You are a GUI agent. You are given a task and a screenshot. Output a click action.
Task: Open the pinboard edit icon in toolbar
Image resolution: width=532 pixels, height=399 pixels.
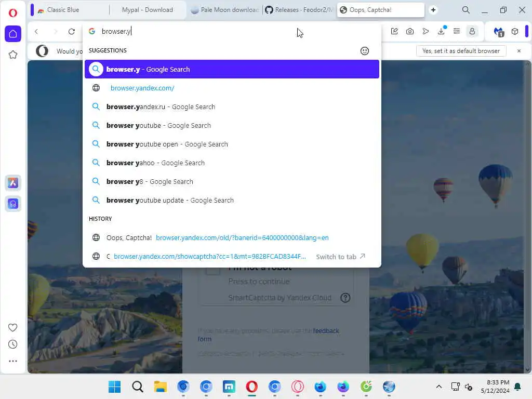tap(394, 32)
